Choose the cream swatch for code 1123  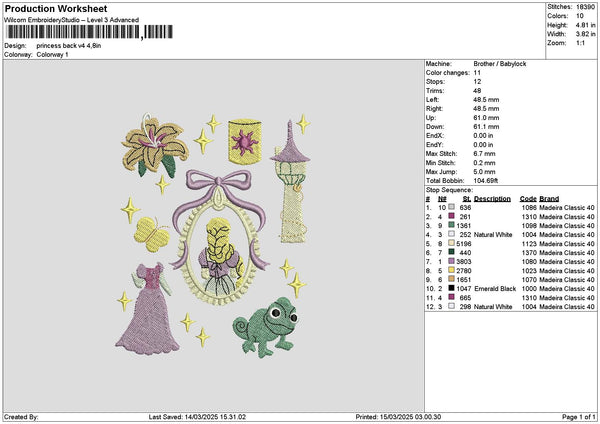coord(452,243)
